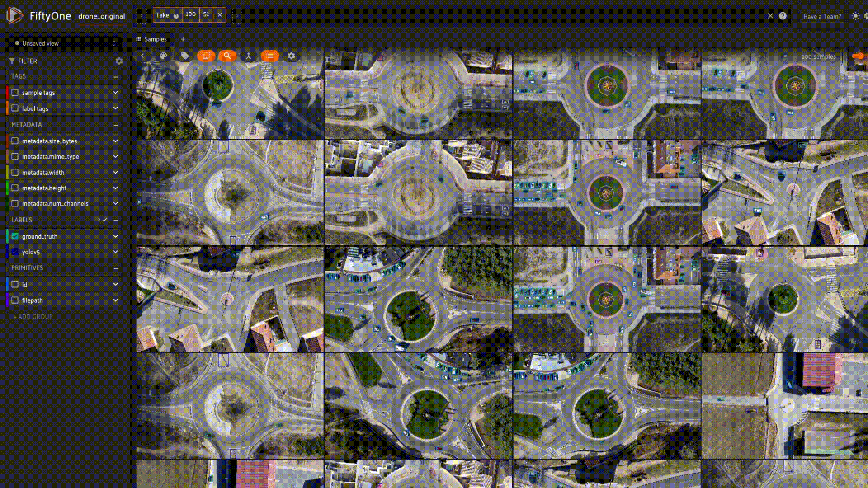
Task: Click the Have a Team? button
Action: [x=822, y=16]
